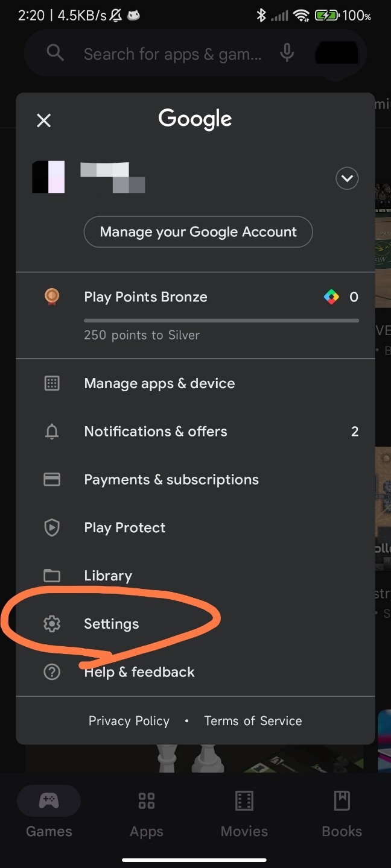Expand the account switcher chevron
391x868 pixels.
(347, 178)
